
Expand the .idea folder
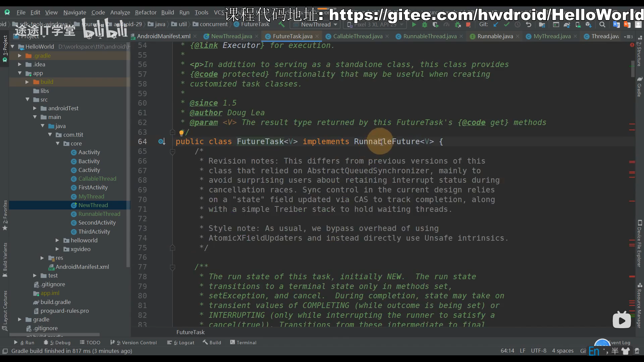[19, 64]
